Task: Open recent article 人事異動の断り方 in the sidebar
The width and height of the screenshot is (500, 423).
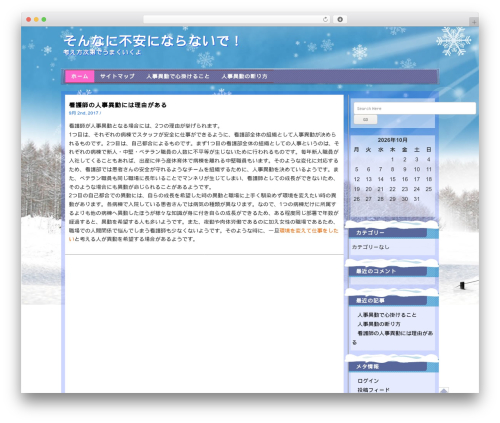Action: click(379, 324)
